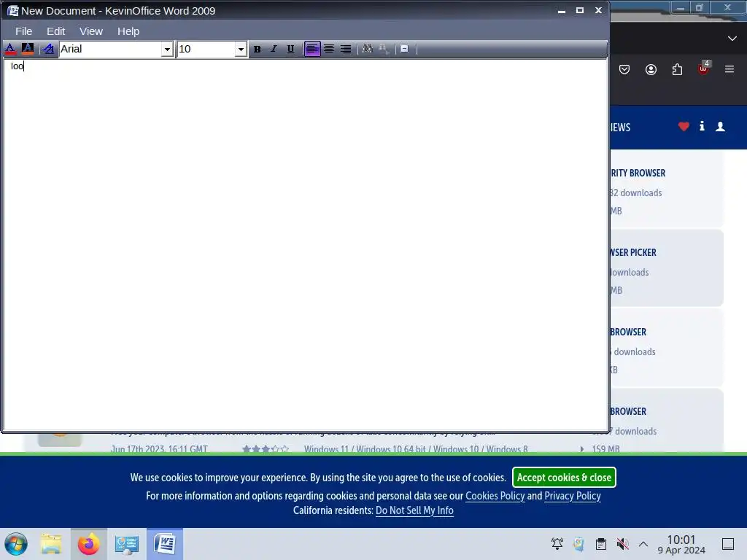
Task: Open the Cookies Policy link
Action: tap(495, 496)
